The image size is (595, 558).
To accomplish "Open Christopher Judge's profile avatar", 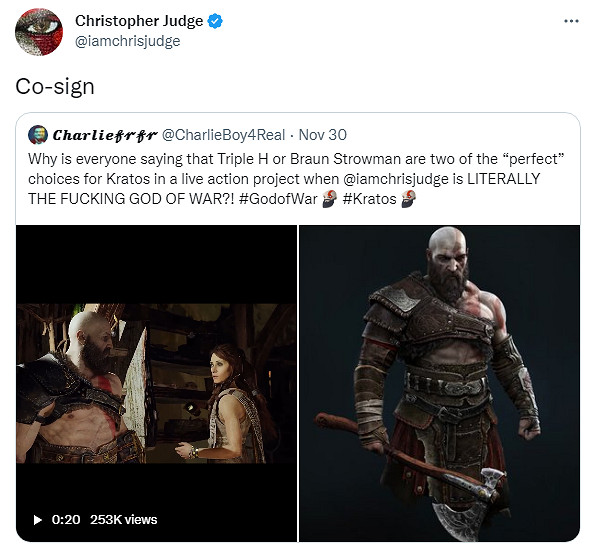I will click(x=39, y=32).
